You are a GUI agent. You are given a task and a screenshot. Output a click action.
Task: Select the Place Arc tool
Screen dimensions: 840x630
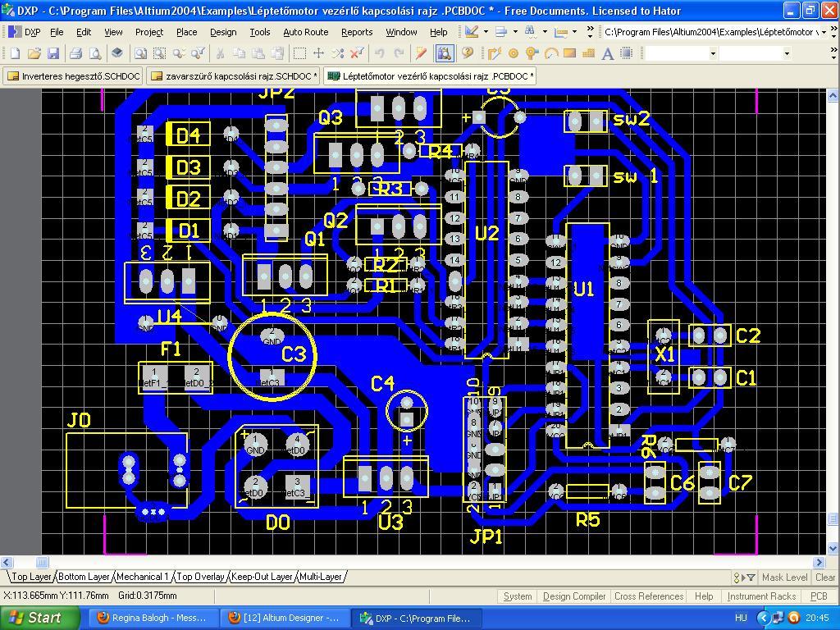coord(550,53)
